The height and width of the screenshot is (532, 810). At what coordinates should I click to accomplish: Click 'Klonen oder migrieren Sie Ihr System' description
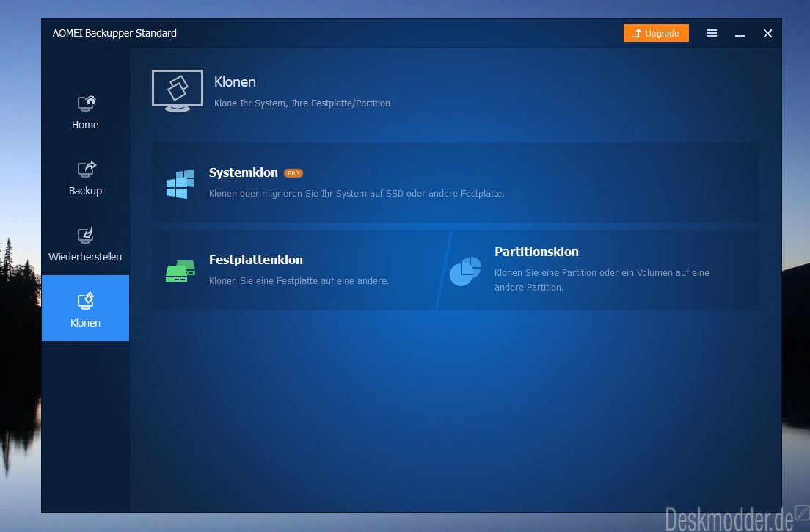357,193
